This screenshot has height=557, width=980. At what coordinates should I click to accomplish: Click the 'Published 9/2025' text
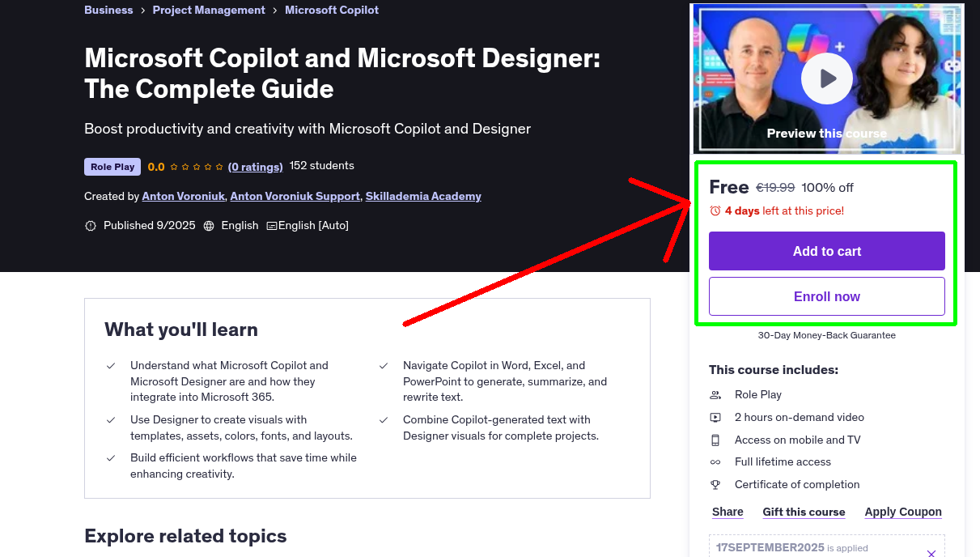[x=150, y=226]
